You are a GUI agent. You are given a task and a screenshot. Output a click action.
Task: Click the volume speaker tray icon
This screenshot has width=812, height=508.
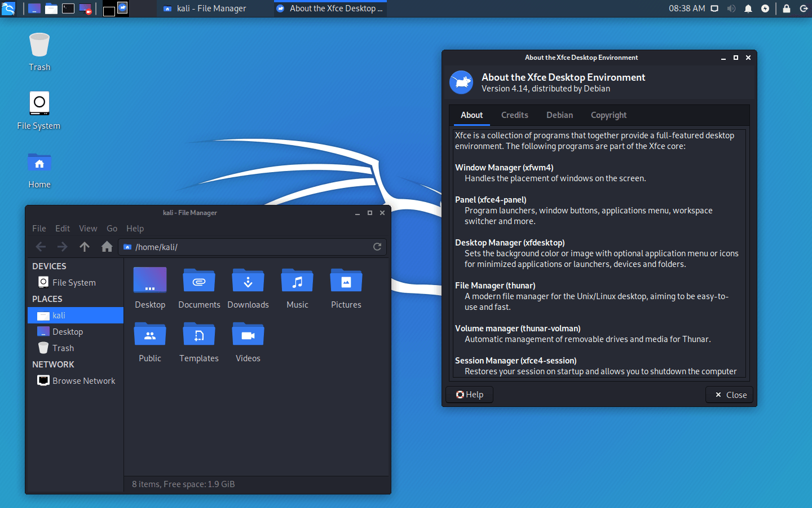(731, 8)
